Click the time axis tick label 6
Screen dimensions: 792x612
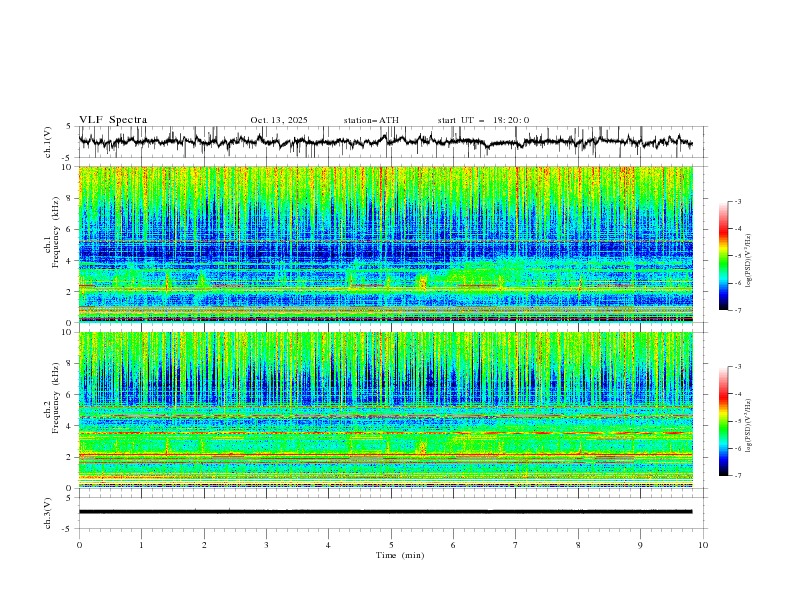pyautogui.click(x=453, y=545)
